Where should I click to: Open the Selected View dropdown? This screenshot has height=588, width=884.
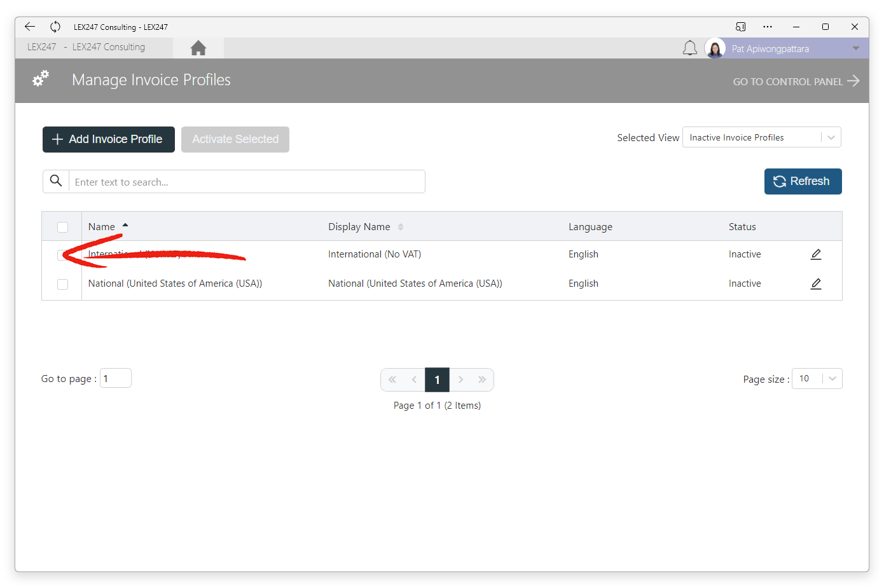[761, 137]
